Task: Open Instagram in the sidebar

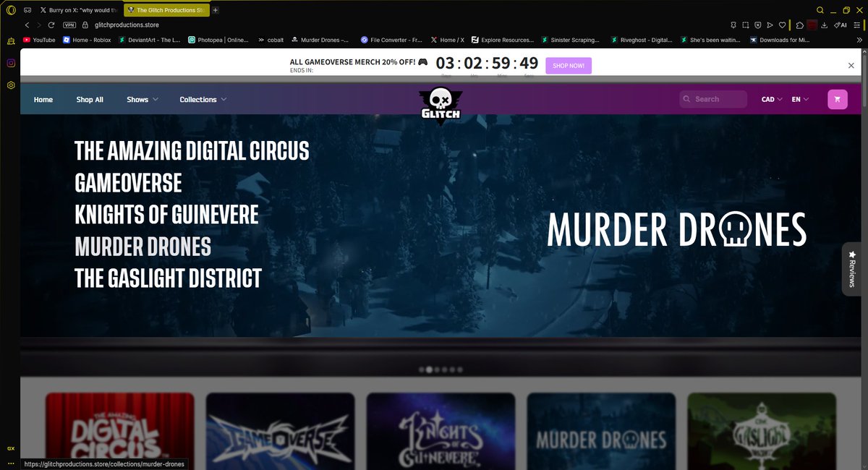Action: [11, 63]
